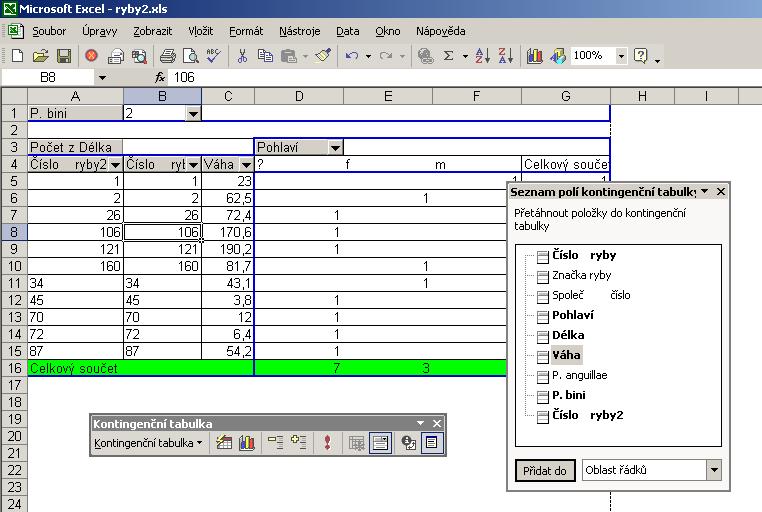
Task: Refresh pivot data with red exclamation icon
Action: click(328, 443)
